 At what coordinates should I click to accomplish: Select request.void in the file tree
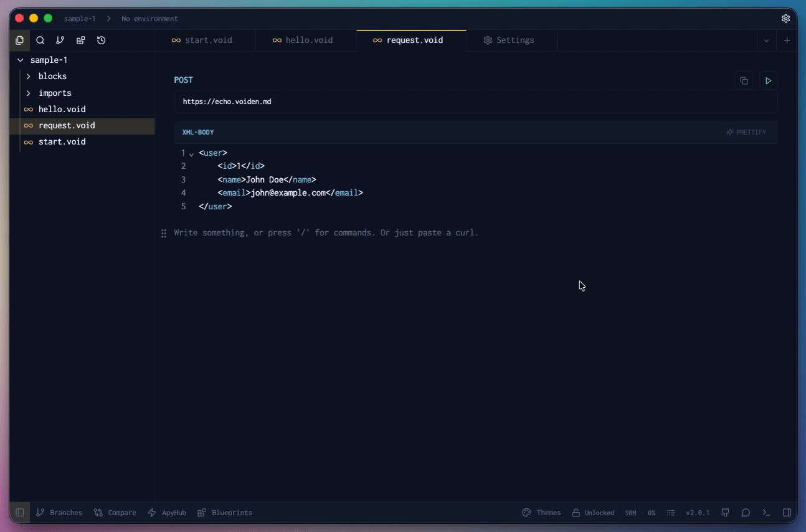(82, 125)
